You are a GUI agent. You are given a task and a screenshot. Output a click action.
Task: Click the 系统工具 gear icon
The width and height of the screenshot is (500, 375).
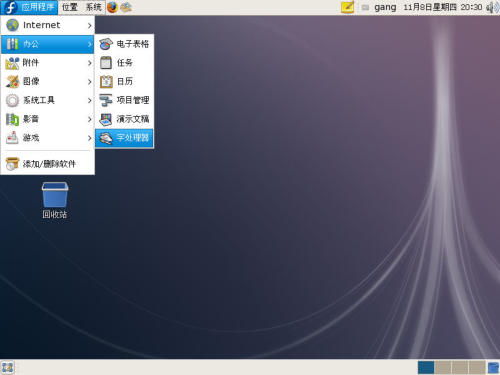[12, 100]
